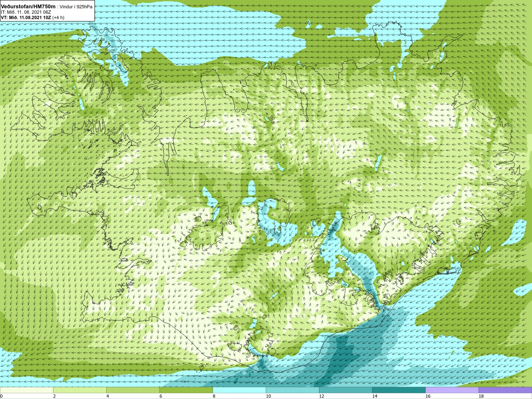Pick the pale yellow 0–2 legend swatch
The width and height of the screenshot is (532, 399).
27,390
